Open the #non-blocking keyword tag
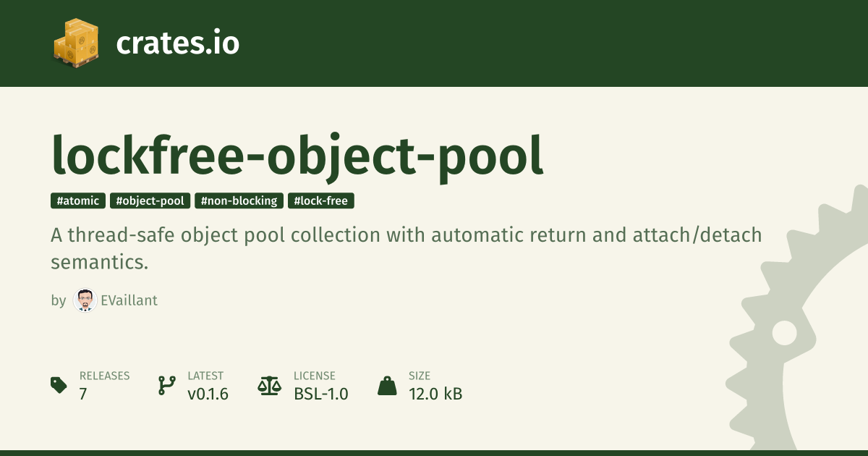This screenshot has width=868, height=456. point(239,201)
